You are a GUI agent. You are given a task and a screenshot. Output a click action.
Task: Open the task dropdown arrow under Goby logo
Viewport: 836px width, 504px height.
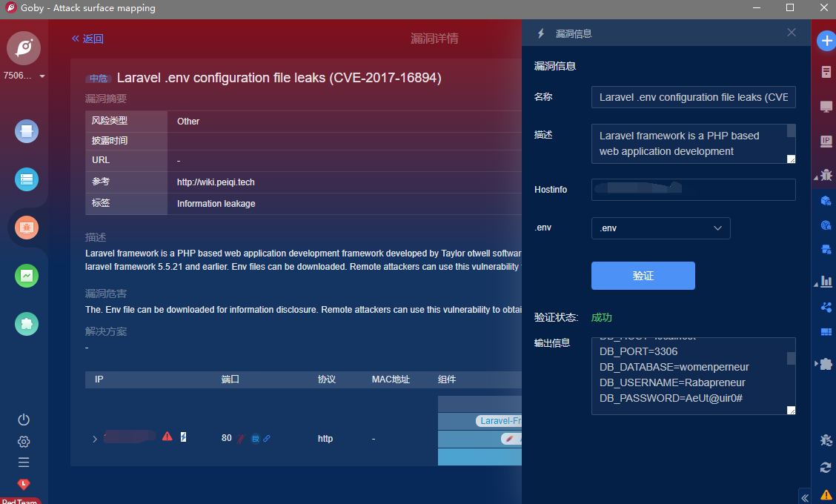(x=42, y=76)
